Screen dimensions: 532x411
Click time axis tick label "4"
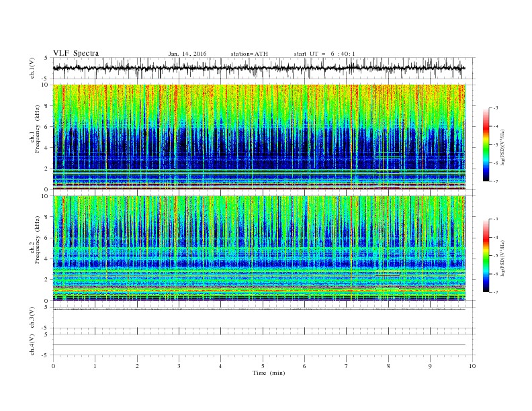click(220, 366)
